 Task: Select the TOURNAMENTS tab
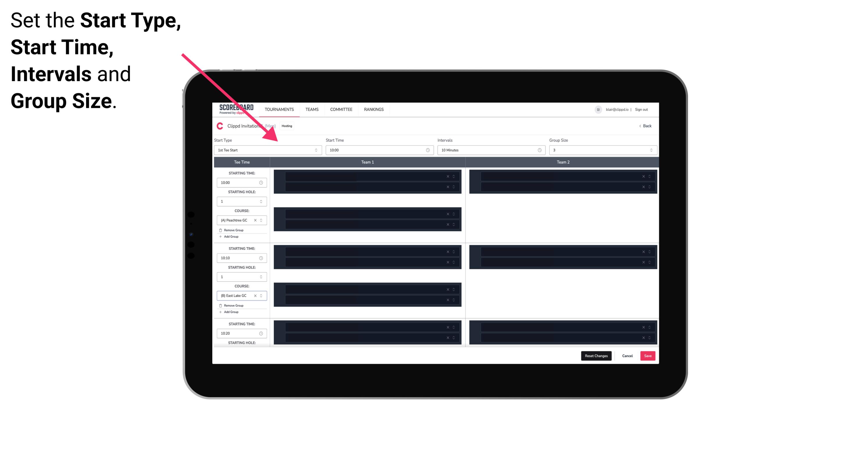coord(280,109)
